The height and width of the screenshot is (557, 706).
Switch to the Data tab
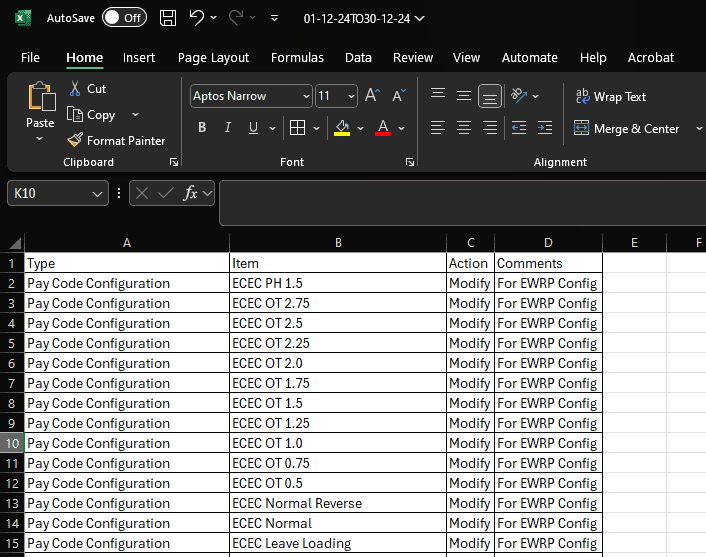click(358, 58)
